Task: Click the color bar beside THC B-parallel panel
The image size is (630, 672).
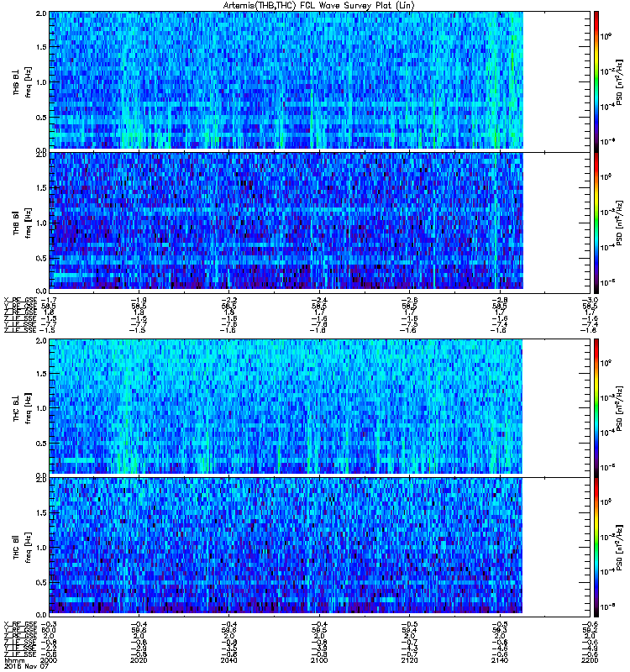Action: tap(596, 548)
